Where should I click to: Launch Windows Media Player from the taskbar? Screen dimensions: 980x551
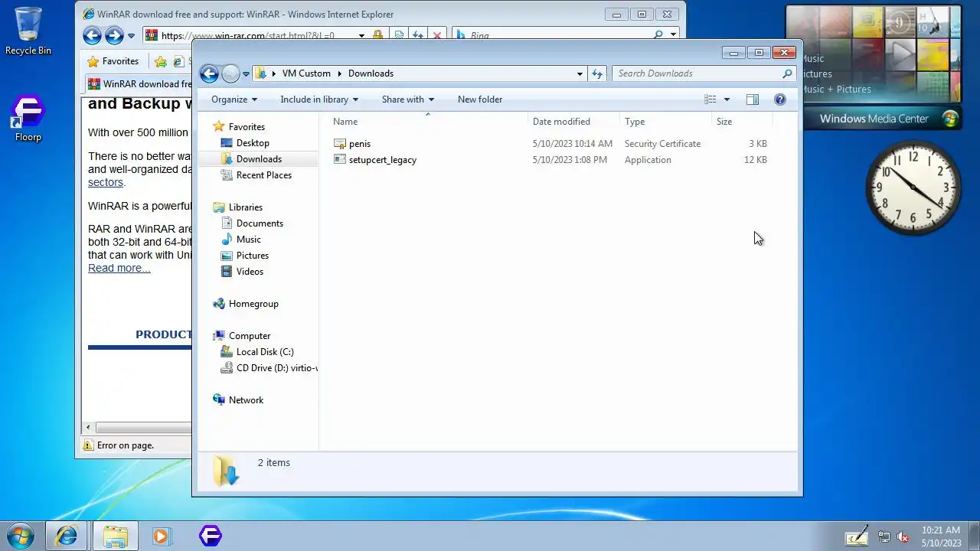tap(162, 536)
